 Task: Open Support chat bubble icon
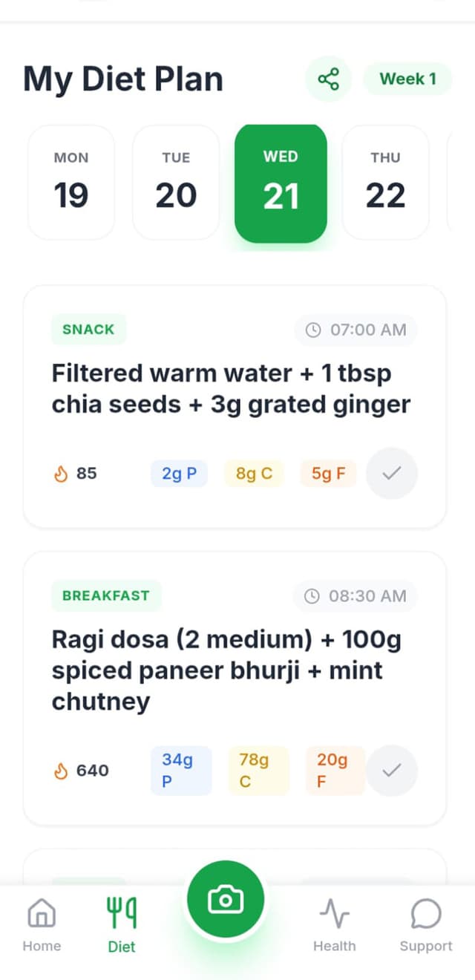coord(426,913)
